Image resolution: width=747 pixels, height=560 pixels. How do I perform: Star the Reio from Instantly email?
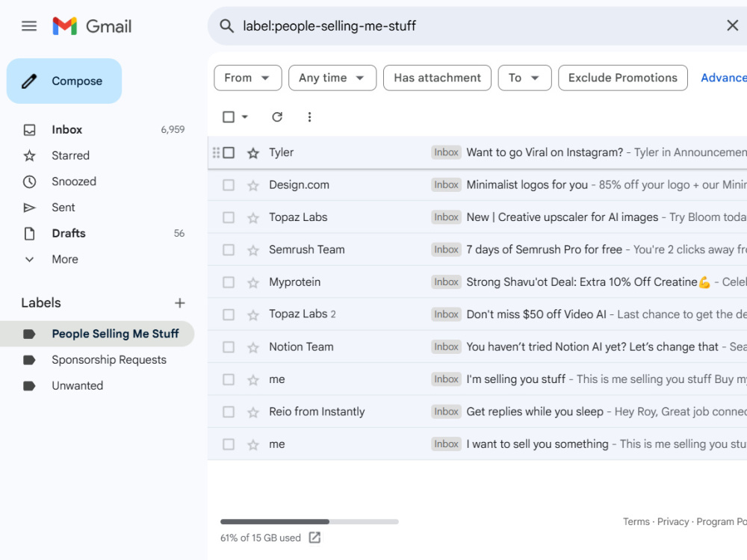click(x=253, y=412)
